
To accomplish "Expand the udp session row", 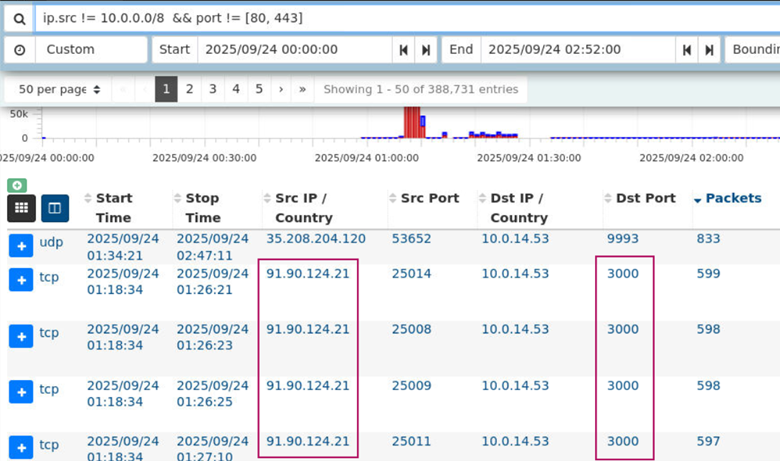I will point(21,245).
